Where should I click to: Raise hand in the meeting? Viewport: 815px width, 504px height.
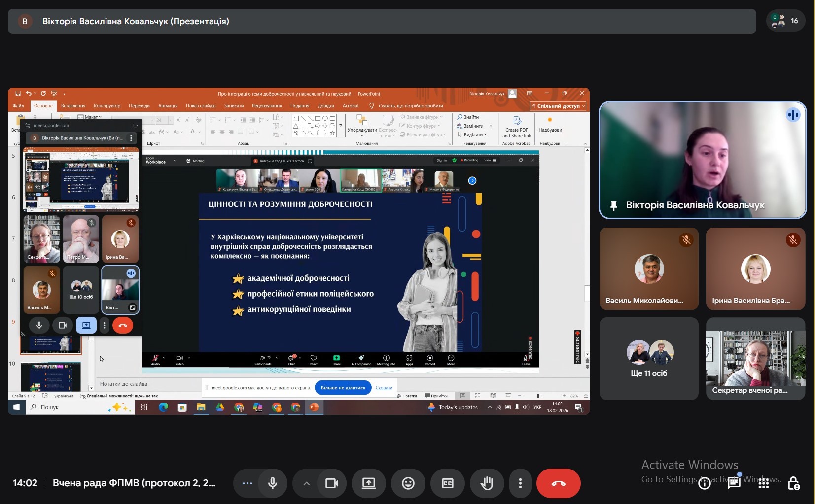coord(487,483)
